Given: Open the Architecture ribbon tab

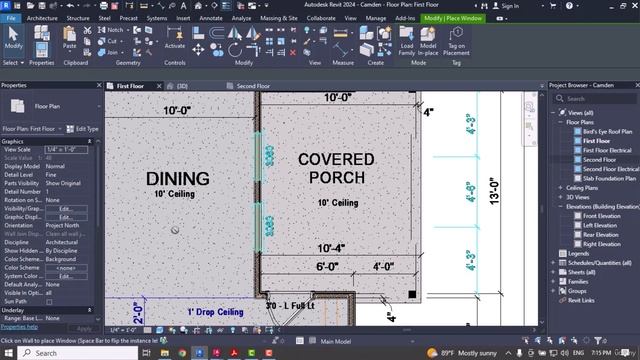Looking at the screenshot, I should coord(42,18).
